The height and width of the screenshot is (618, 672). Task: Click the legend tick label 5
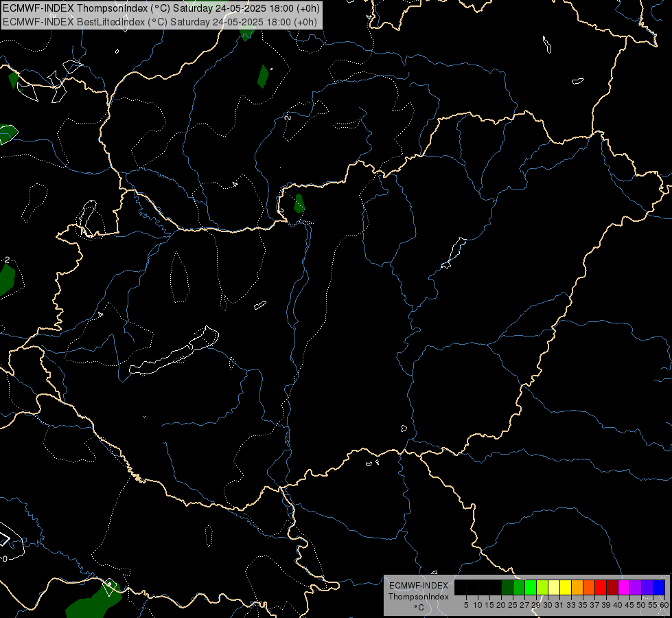click(x=466, y=605)
